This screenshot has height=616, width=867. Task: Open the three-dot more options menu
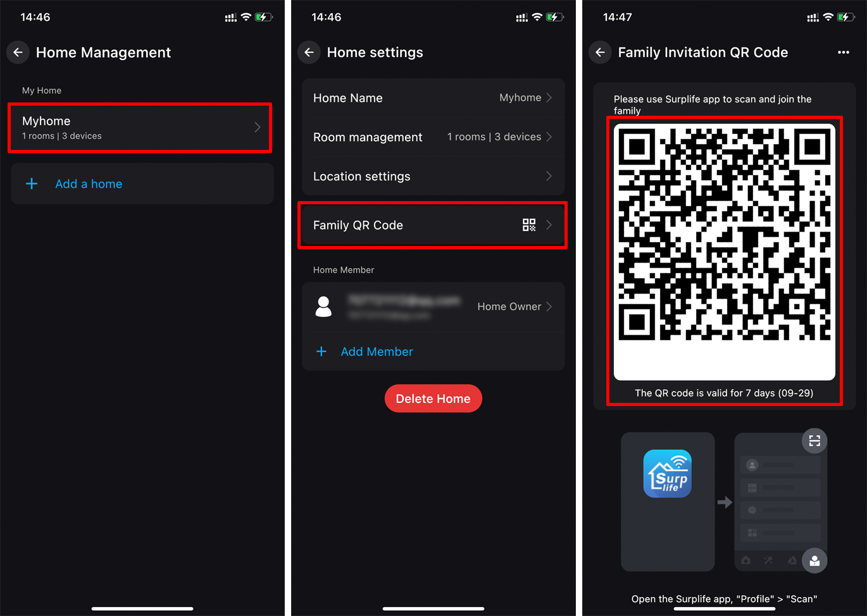pyautogui.click(x=844, y=52)
